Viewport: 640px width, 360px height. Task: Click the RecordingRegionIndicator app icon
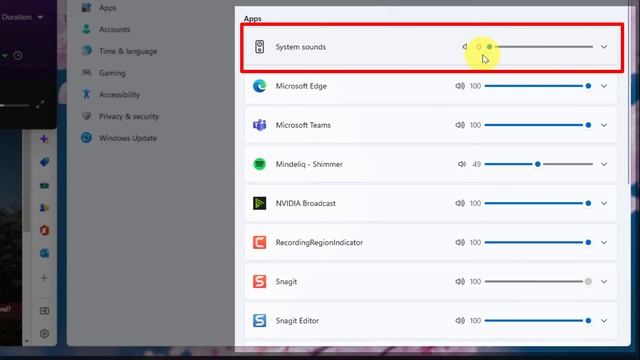260,242
